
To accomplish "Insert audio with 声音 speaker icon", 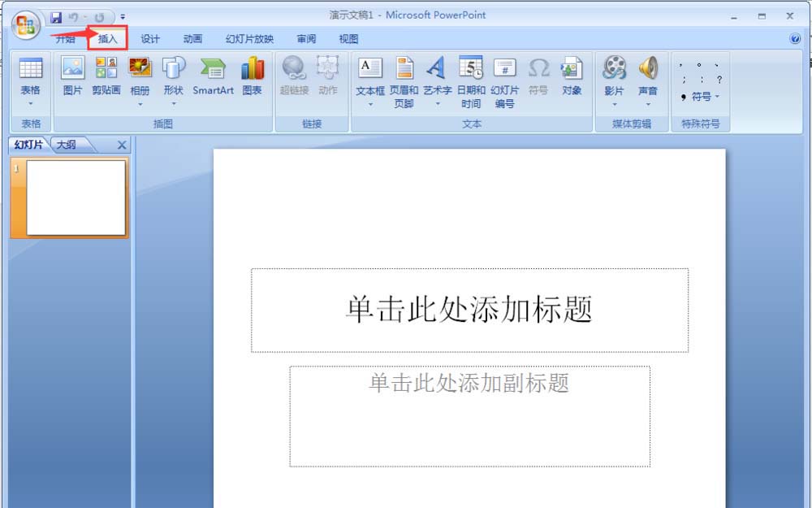I will pos(648,68).
